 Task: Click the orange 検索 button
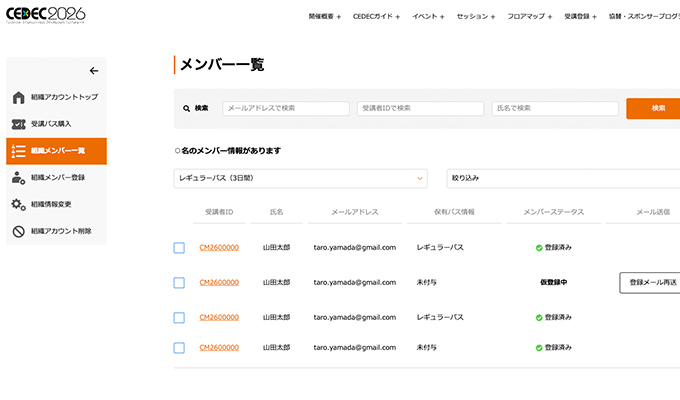click(x=653, y=108)
